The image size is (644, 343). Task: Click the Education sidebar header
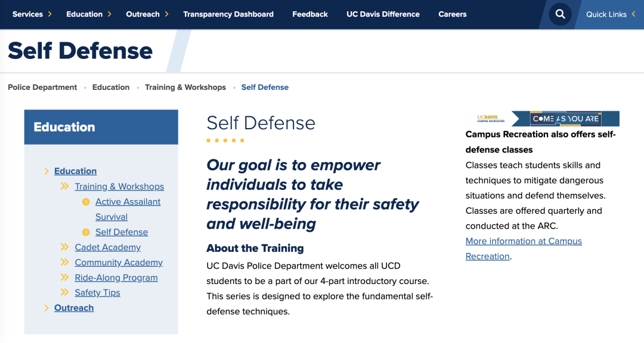101,127
